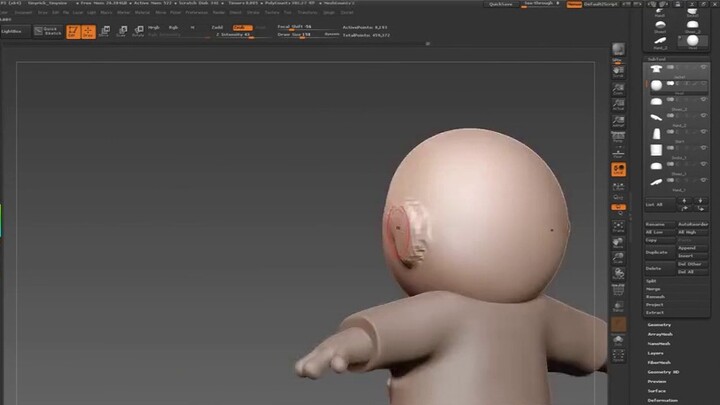
Task: Select the Scale transform icon
Action: tap(122, 31)
